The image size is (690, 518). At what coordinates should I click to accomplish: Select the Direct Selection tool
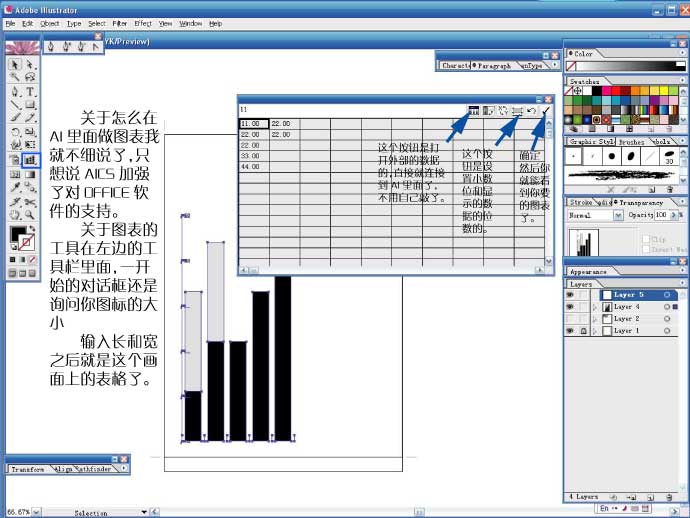(30, 65)
